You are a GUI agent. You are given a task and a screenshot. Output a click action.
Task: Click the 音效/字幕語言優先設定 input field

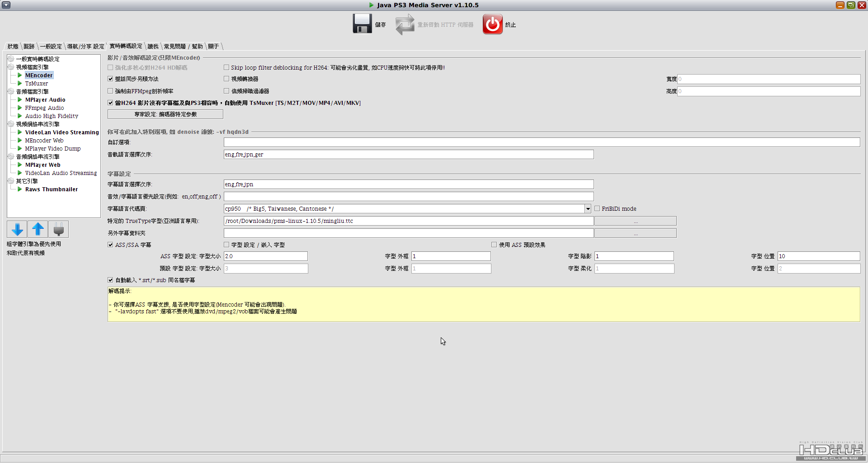[x=409, y=197]
